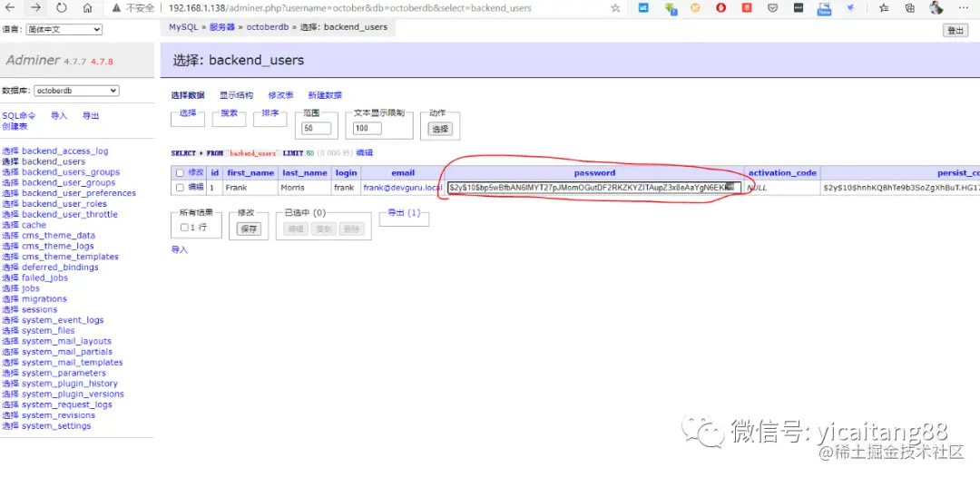Open the browser profile avatar
The height and width of the screenshot is (477, 980).
pyautogui.click(x=936, y=8)
